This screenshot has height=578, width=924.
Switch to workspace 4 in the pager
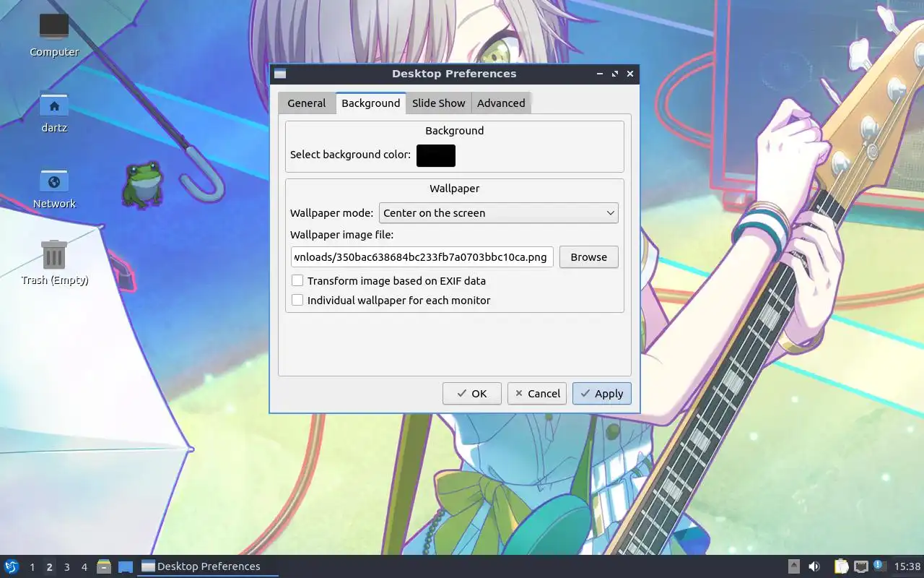pyautogui.click(x=84, y=567)
